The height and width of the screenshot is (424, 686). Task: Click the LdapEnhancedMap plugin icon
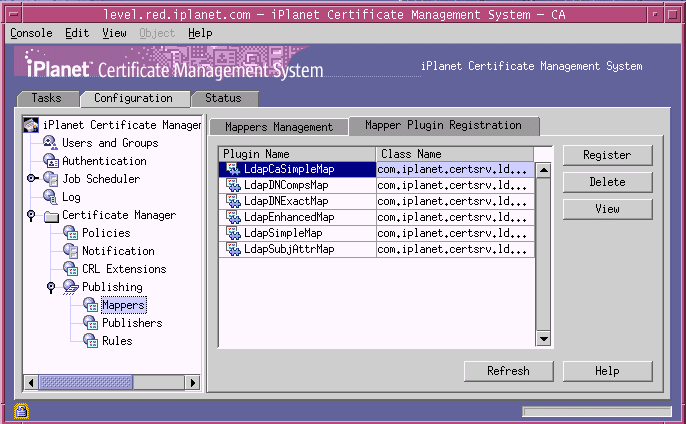[x=233, y=217]
